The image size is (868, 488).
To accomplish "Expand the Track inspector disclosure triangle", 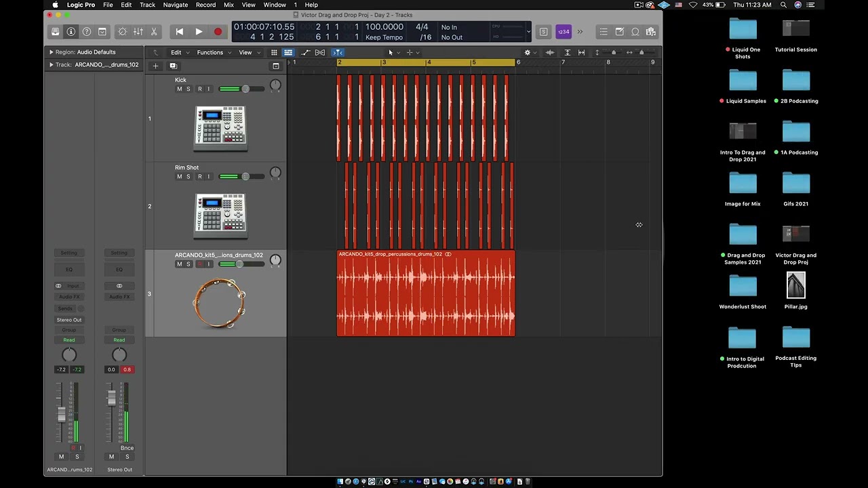I will tap(51, 64).
